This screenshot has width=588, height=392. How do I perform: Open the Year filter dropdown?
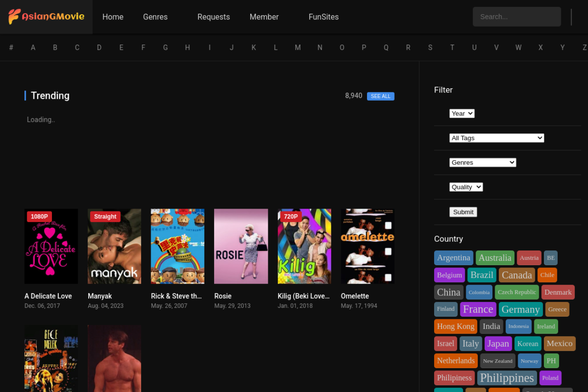462,114
